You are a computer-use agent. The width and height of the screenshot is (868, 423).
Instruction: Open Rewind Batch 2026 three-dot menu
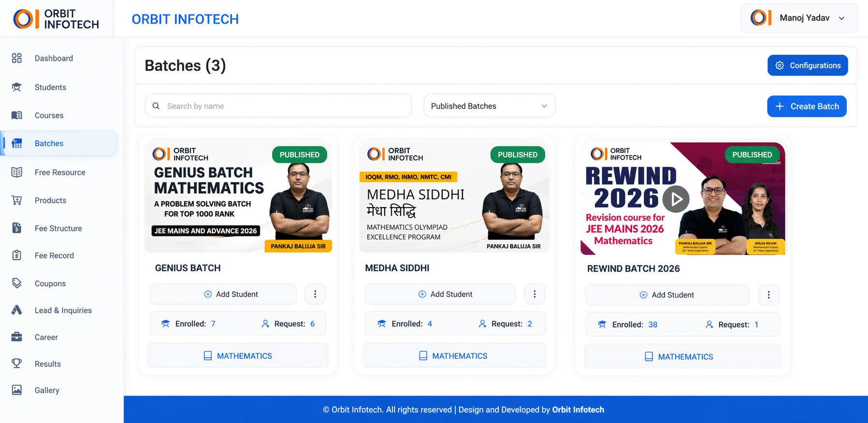click(768, 295)
